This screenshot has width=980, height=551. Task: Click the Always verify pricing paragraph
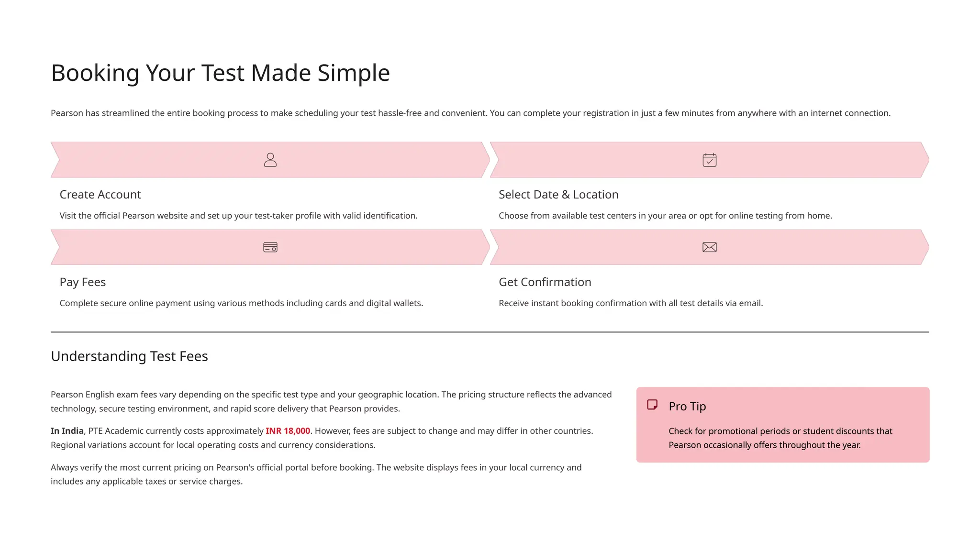click(316, 474)
